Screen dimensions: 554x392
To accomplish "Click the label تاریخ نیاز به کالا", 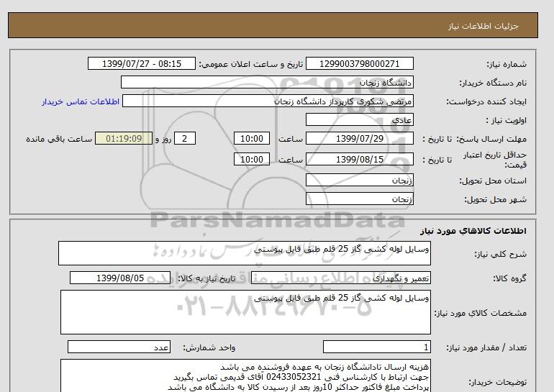I will [206, 278].
